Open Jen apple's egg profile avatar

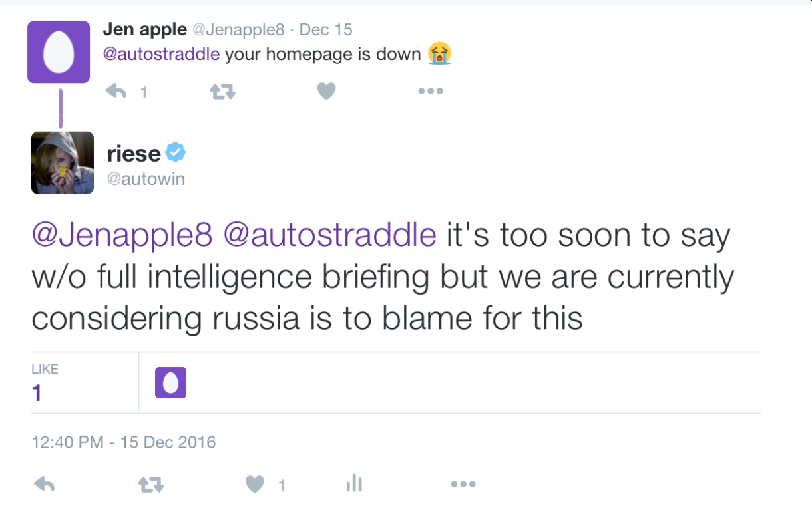(59, 52)
